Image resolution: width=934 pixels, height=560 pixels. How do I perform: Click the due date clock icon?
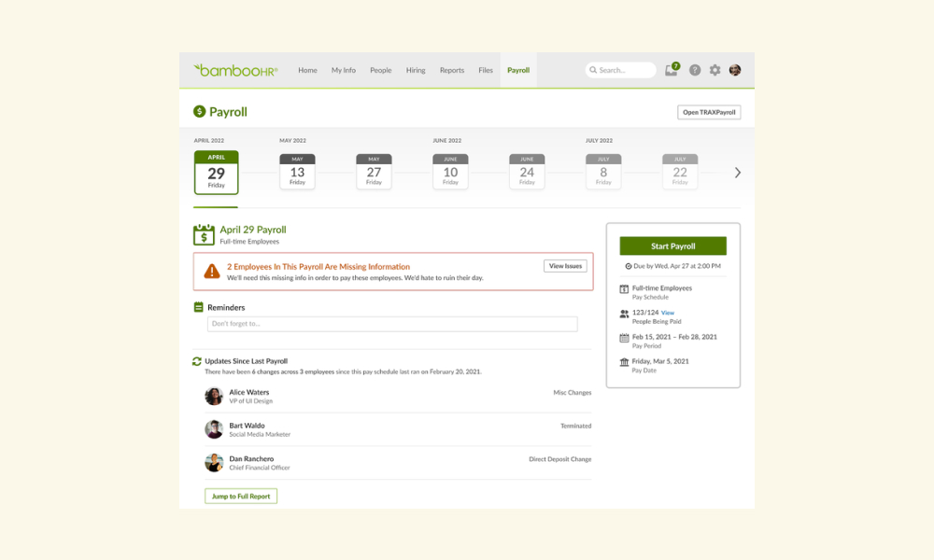629,266
